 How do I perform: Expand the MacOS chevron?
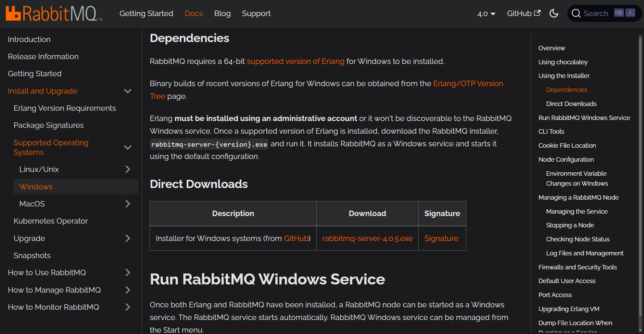point(128,204)
